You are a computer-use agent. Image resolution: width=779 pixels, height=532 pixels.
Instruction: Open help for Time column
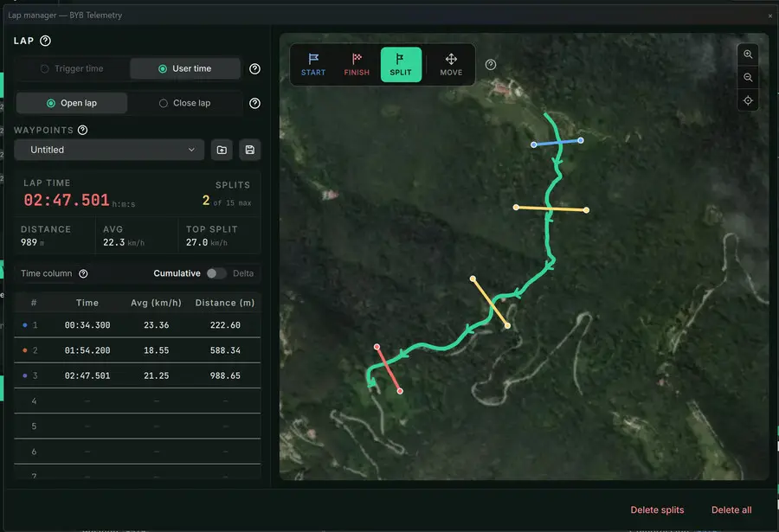click(83, 273)
